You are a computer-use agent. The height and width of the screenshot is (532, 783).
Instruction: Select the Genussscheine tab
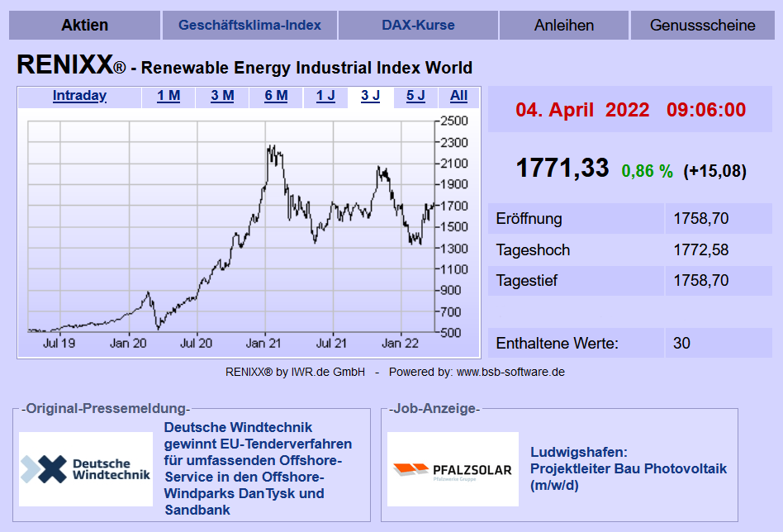pyautogui.click(x=702, y=25)
